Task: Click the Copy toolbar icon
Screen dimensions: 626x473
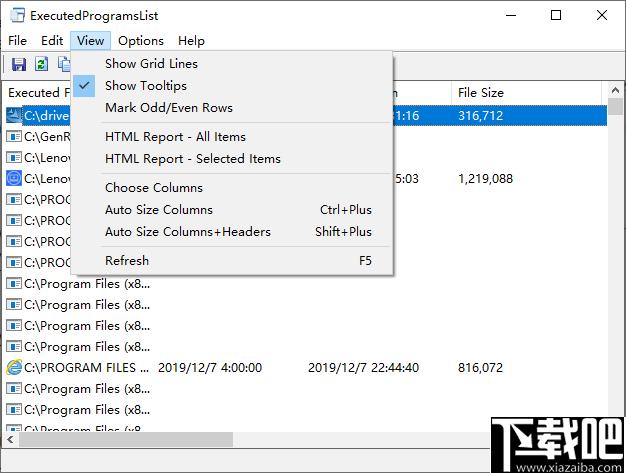Action: (x=64, y=64)
